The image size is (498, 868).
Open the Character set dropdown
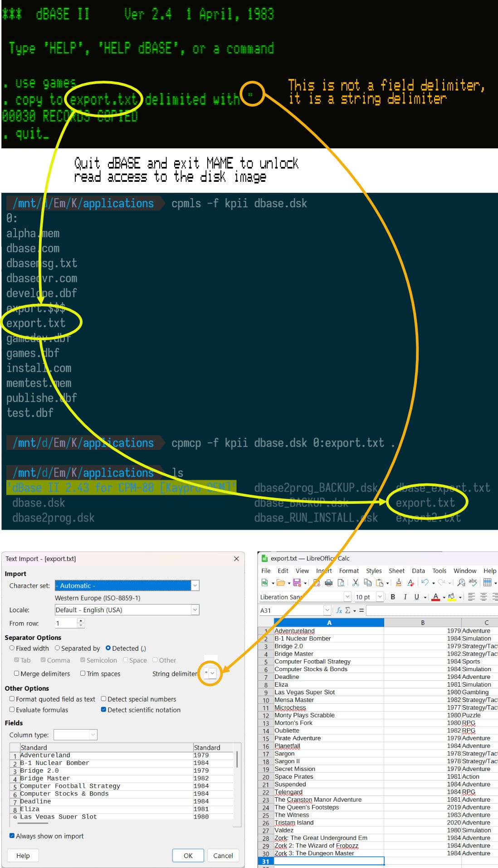tap(195, 585)
